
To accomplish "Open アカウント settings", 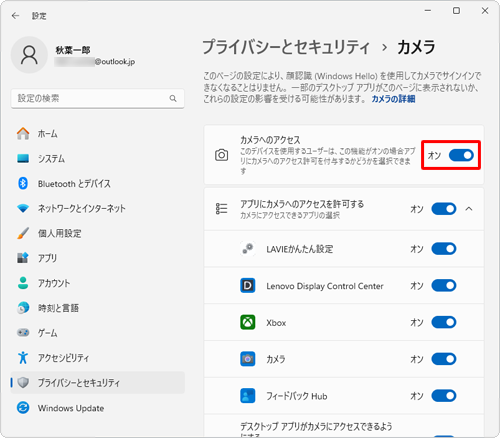I will click(x=98, y=283).
